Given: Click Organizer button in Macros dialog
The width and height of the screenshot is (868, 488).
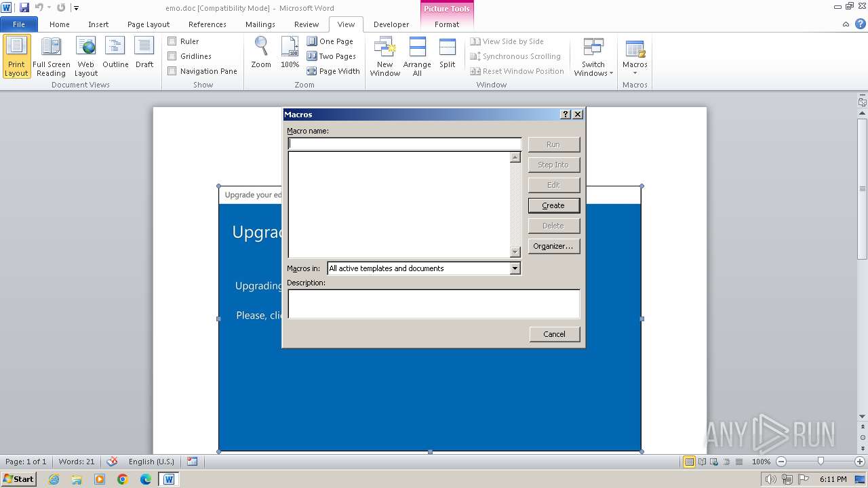Looking at the screenshot, I should click(x=553, y=246).
